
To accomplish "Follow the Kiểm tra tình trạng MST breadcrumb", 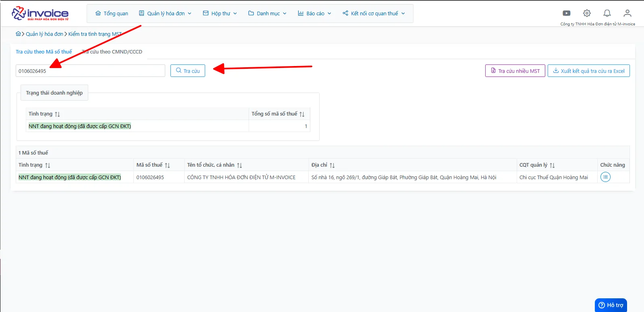I will tap(95, 34).
